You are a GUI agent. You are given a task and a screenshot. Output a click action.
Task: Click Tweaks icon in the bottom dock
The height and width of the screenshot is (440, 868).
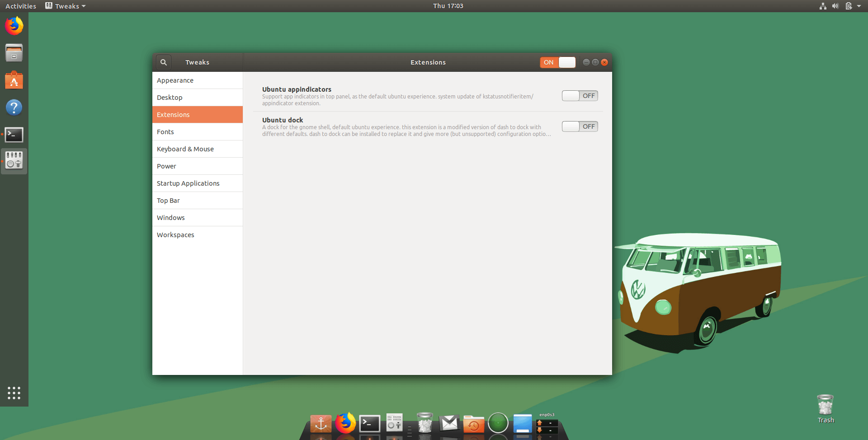394,423
